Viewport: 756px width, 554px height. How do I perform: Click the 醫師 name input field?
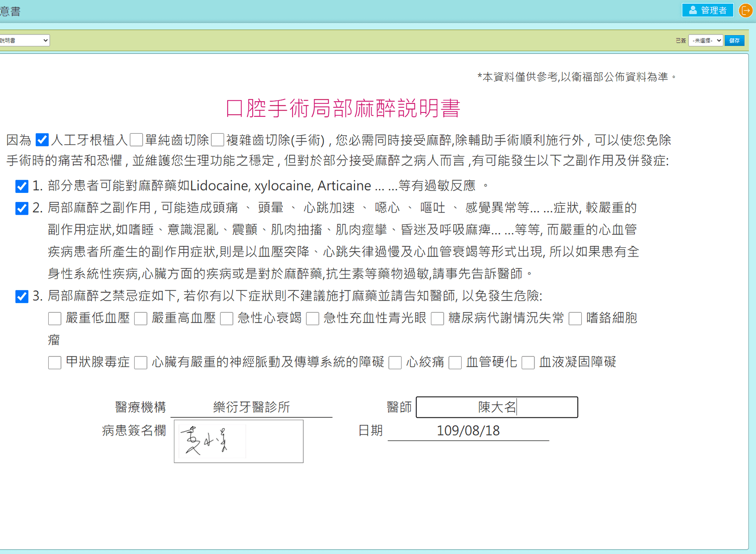click(x=497, y=407)
